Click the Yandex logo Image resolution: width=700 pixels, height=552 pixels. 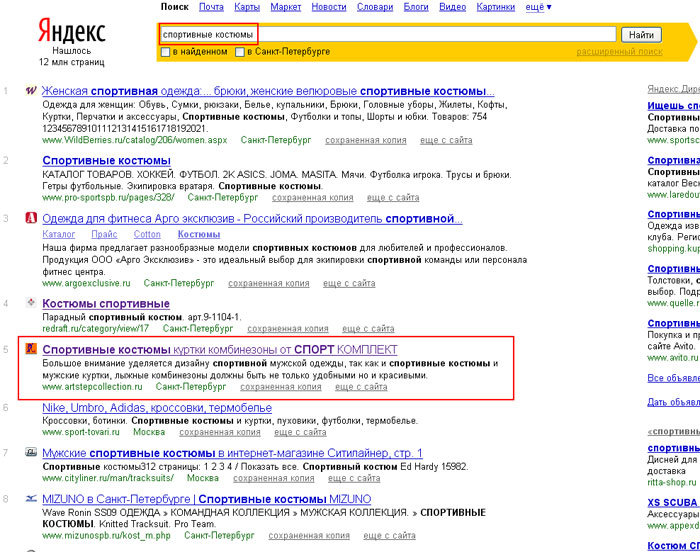pos(71,31)
